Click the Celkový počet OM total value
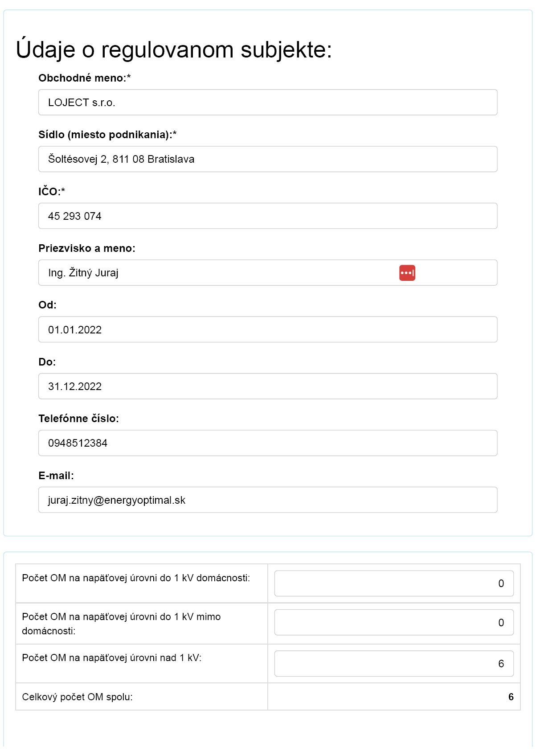540x756 pixels. 511,697
